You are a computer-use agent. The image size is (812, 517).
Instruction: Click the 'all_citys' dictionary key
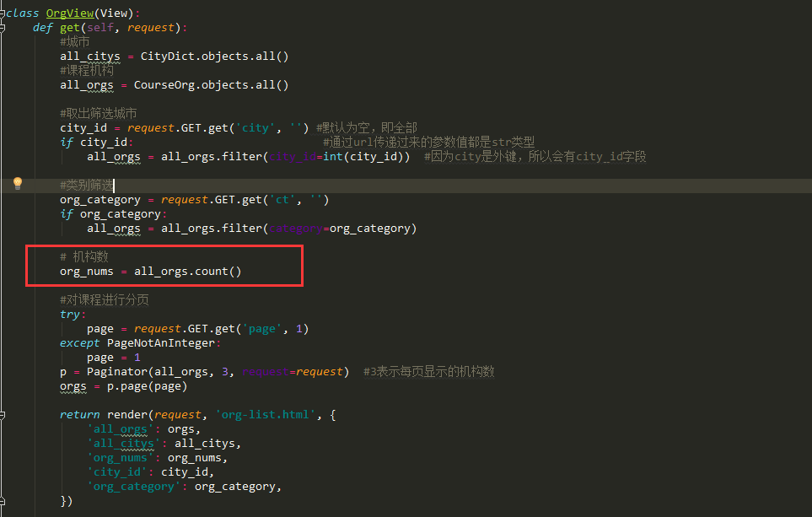[124, 444]
